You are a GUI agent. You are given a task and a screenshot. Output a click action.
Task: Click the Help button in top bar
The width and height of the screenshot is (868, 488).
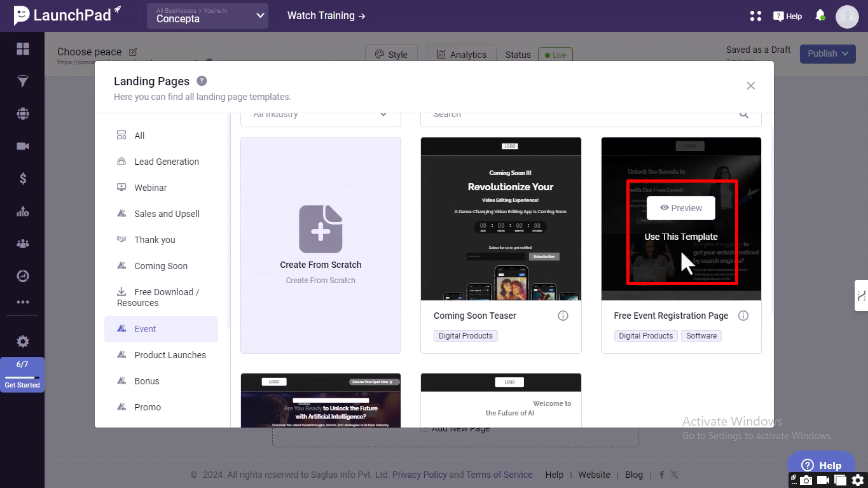(x=788, y=16)
